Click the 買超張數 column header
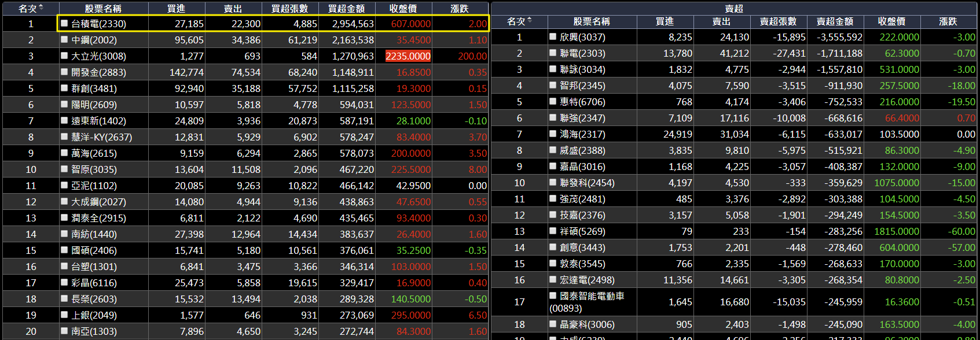The image size is (980, 340). click(289, 8)
